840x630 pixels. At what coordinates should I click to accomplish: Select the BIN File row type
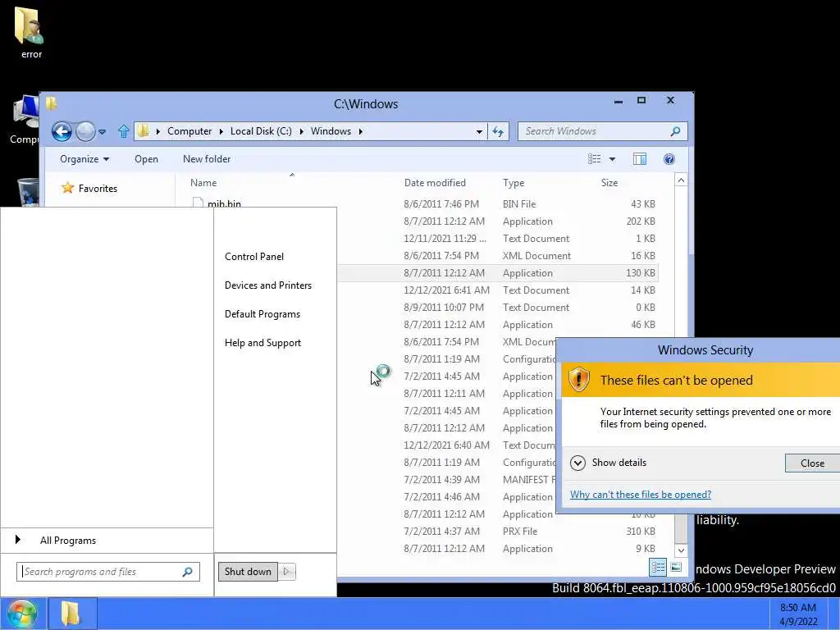[518, 204]
